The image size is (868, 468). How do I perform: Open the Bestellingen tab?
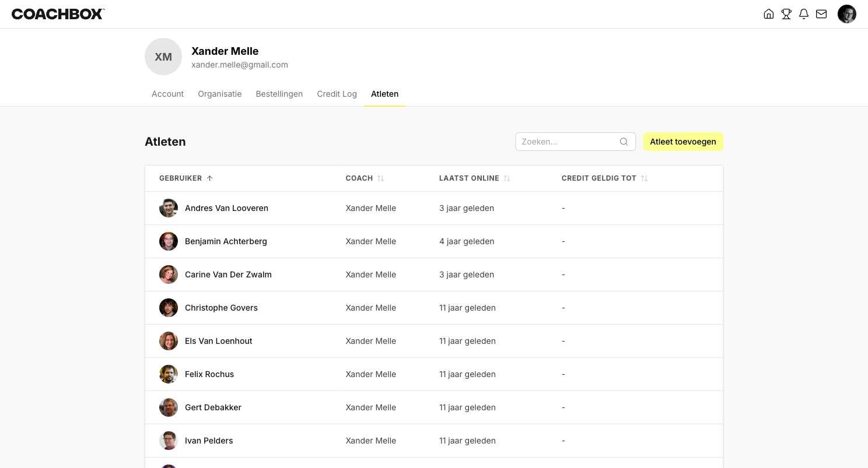click(x=279, y=94)
